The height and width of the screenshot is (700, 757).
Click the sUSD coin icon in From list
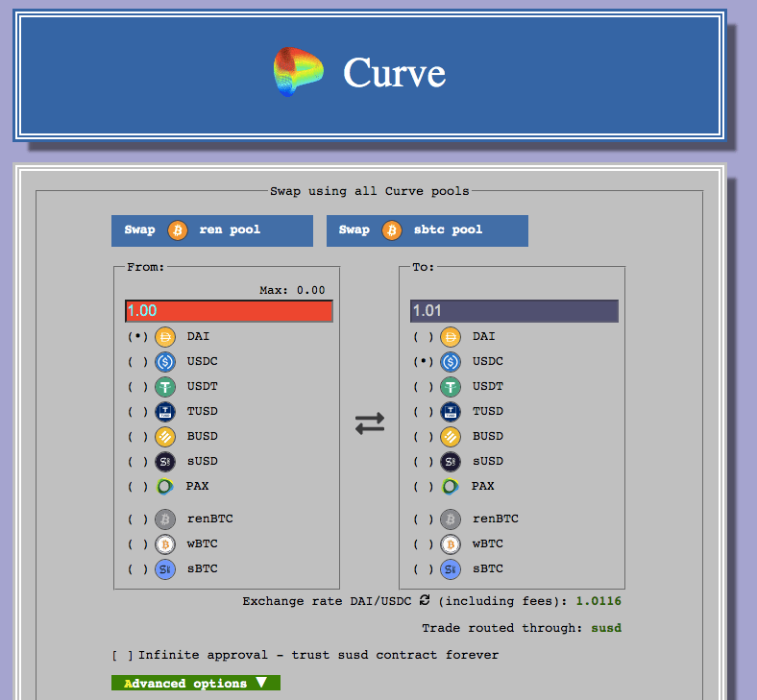pyautogui.click(x=165, y=462)
